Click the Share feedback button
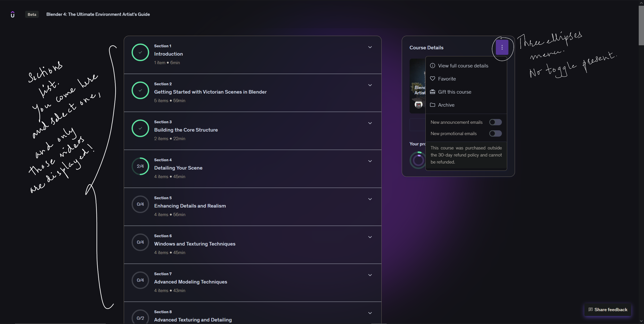This screenshot has width=644, height=324. click(608, 309)
